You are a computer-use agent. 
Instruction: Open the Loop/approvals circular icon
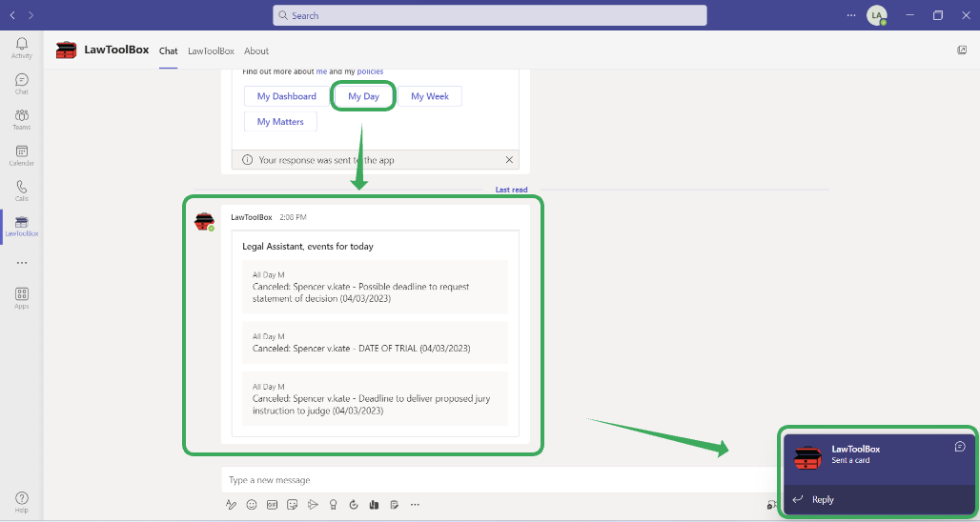click(x=353, y=505)
